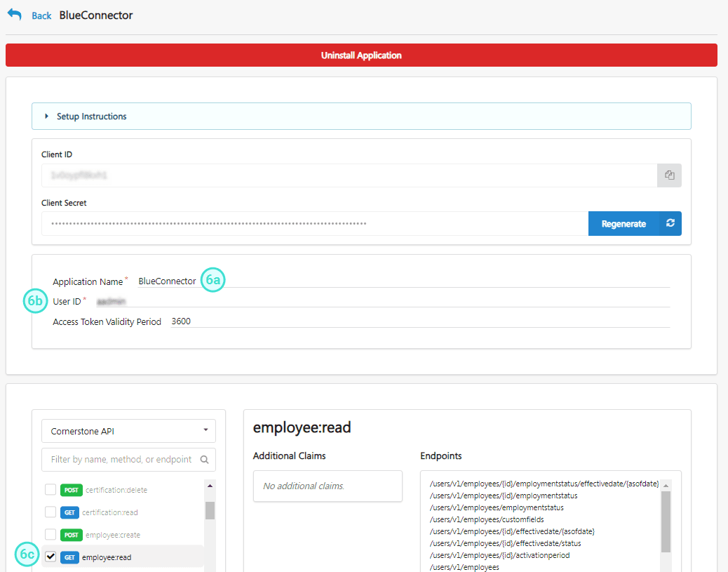Open the Cornerstone API dropdown
This screenshot has height=572, width=728.
(128, 431)
